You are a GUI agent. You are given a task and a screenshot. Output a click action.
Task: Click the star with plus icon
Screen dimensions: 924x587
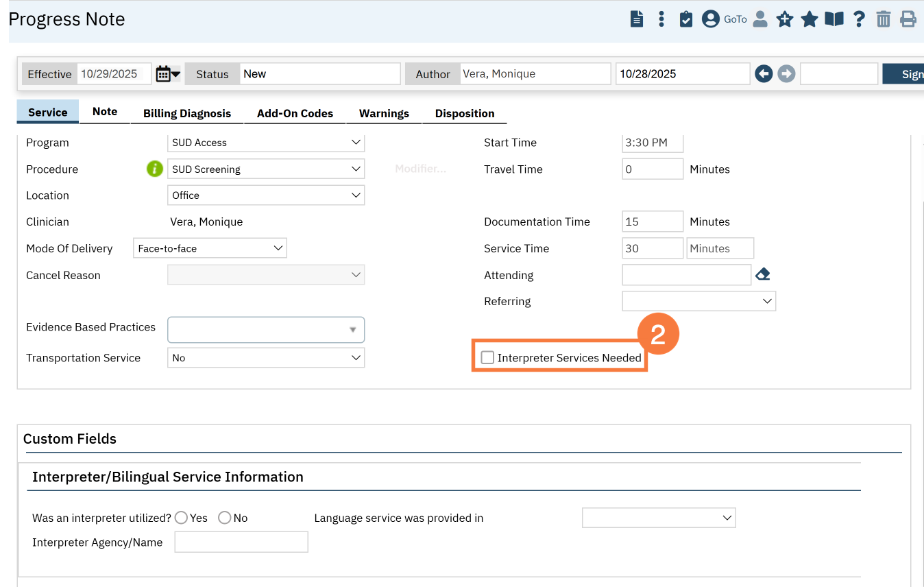point(784,19)
